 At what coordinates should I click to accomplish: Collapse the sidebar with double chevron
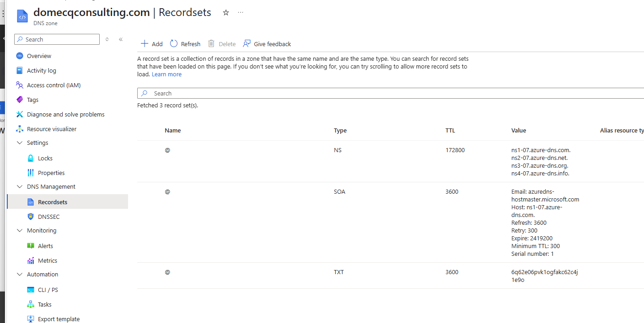(121, 39)
